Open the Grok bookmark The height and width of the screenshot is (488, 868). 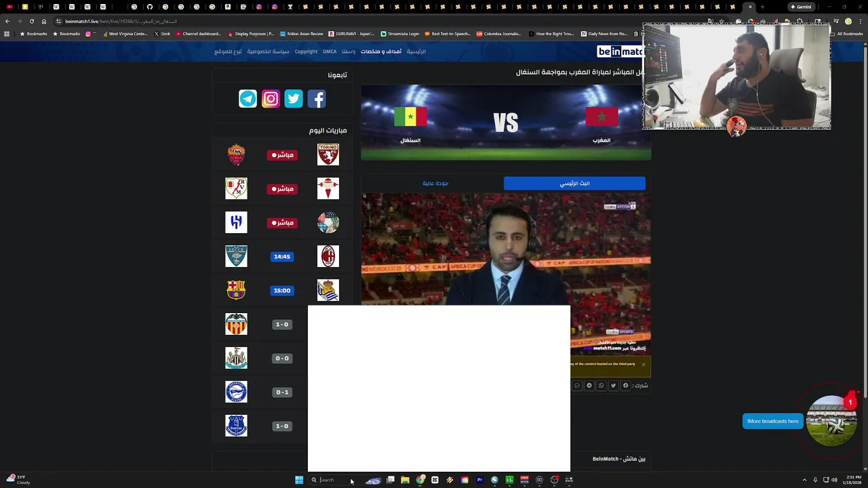tap(162, 34)
